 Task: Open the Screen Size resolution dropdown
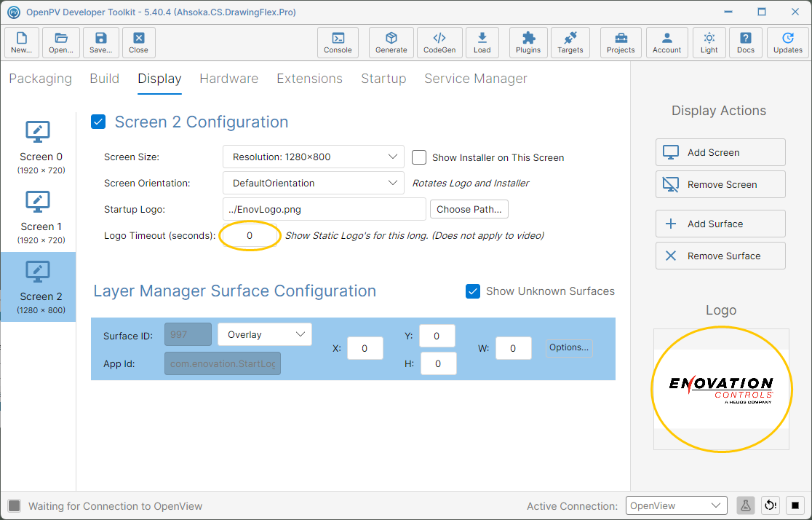314,157
